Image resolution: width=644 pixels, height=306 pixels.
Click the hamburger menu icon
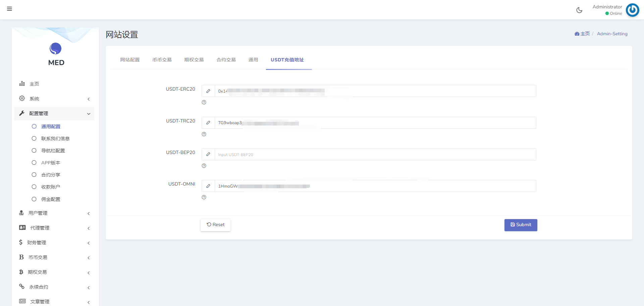point(9,9)
